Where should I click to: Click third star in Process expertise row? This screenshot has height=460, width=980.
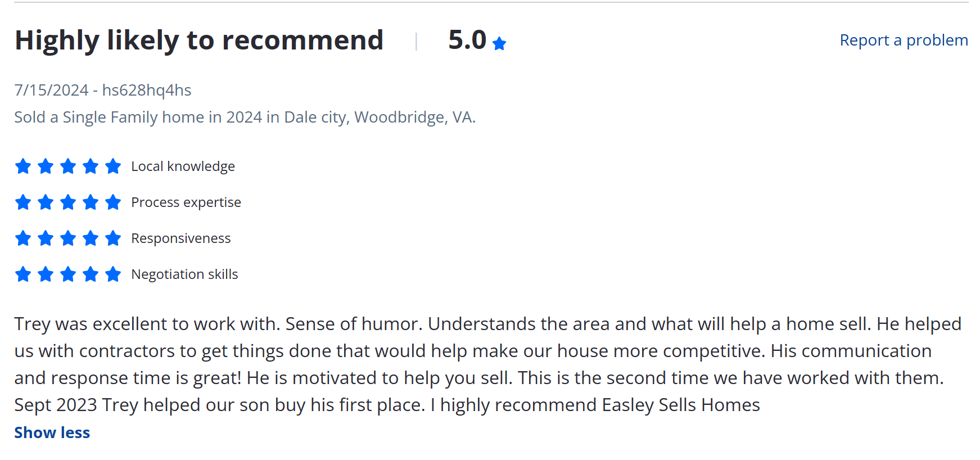pos(68,202)
